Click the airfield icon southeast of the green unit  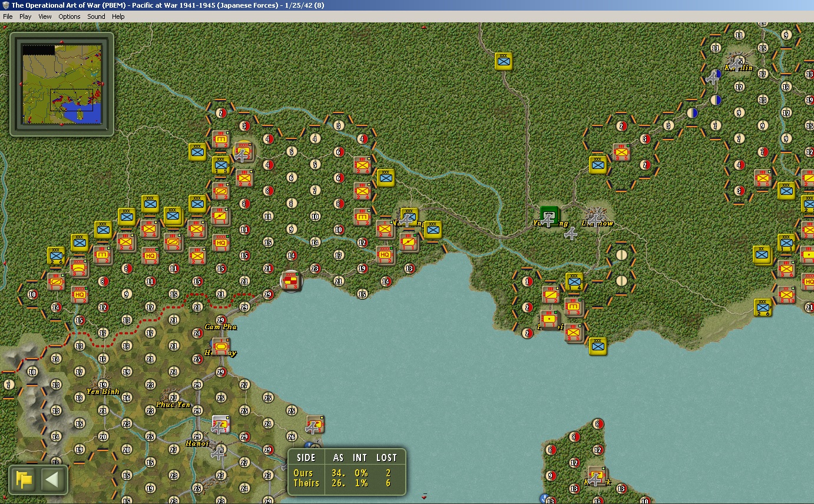click(571, 234)
